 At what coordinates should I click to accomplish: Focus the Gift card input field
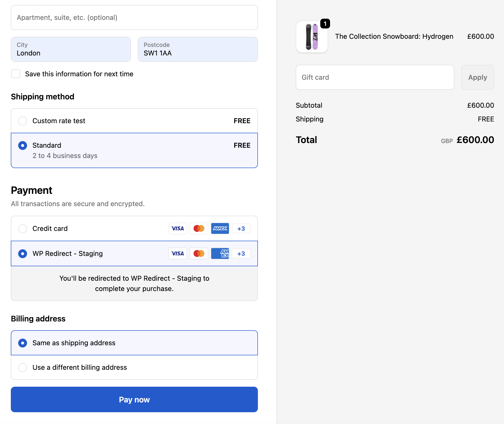point(375,77)
